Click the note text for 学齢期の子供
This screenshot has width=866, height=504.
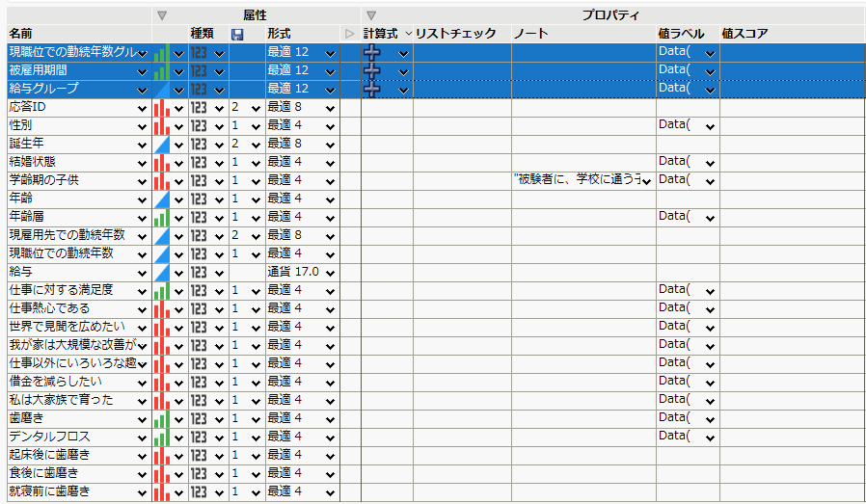pyautogui.click(x=577, y=180)
